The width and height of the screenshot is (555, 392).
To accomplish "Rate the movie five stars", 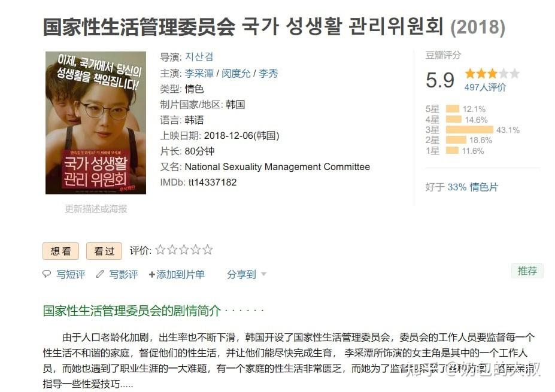I will point(208,250).
